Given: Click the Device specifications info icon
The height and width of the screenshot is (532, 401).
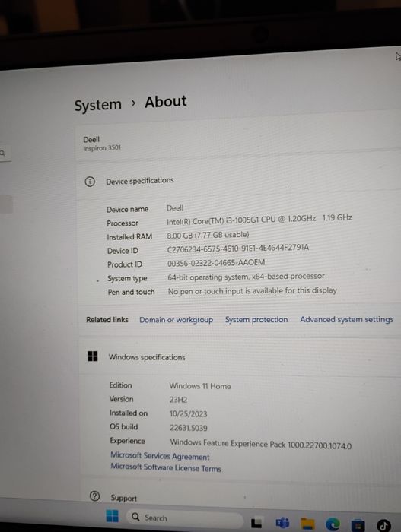Looking at the screenshot, I should pos(90,182).
